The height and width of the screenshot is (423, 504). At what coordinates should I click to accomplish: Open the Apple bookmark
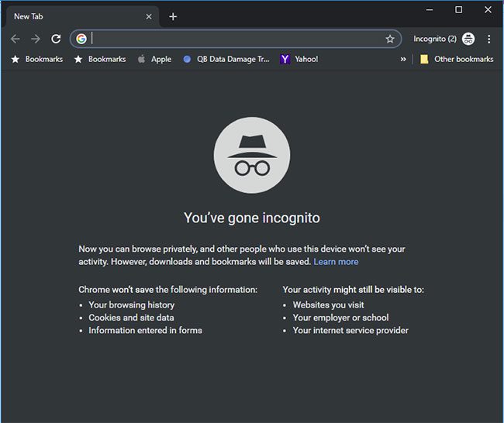[154, 59]
